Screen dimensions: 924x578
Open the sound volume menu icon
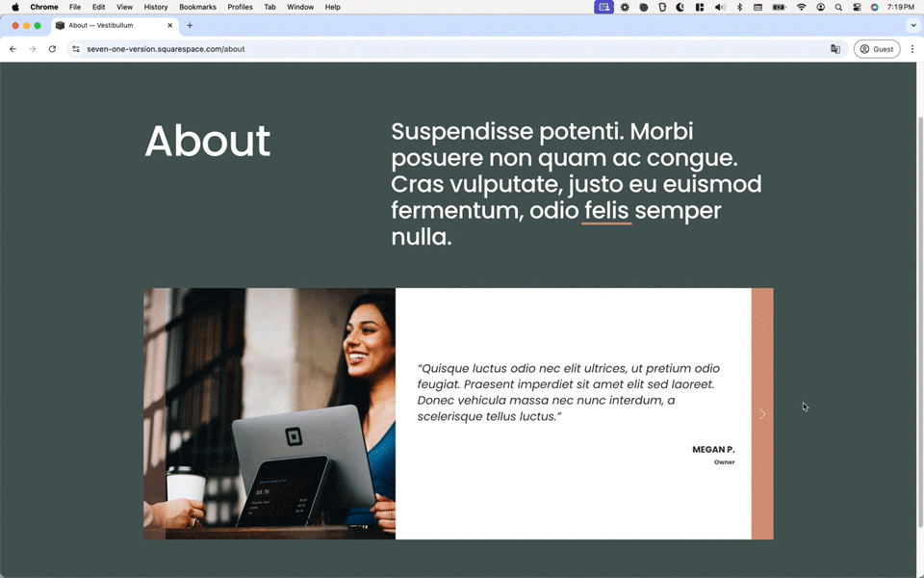[x=720, y=7]
